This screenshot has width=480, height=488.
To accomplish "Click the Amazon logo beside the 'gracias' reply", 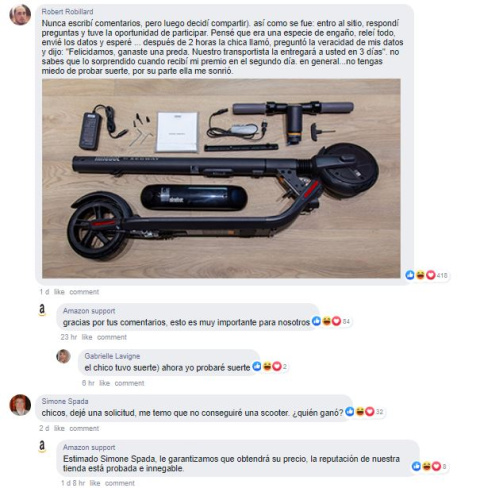I will tap(42, 310).
